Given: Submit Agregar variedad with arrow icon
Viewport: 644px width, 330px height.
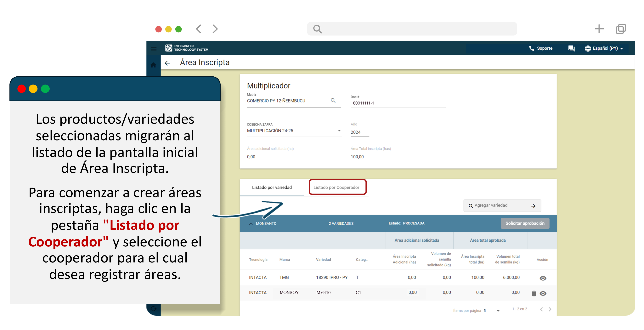Looking at the screenshot, I should [533, 206].
